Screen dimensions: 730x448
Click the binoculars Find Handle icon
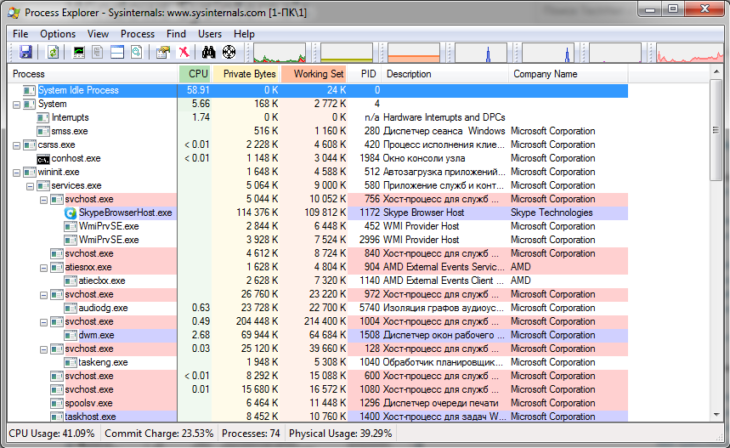coord(209,52)
